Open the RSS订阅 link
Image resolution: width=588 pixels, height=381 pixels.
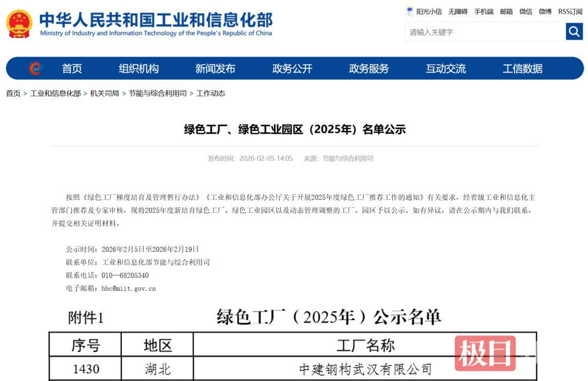click(570, 11)
